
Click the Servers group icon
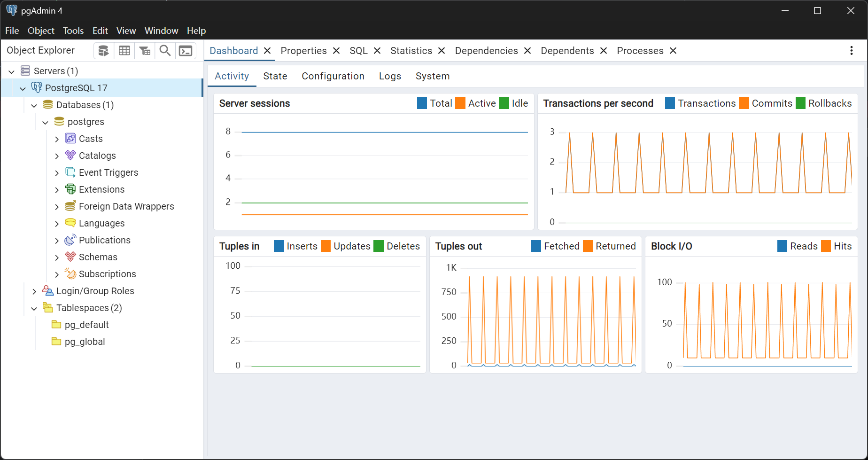coord(25,71)
